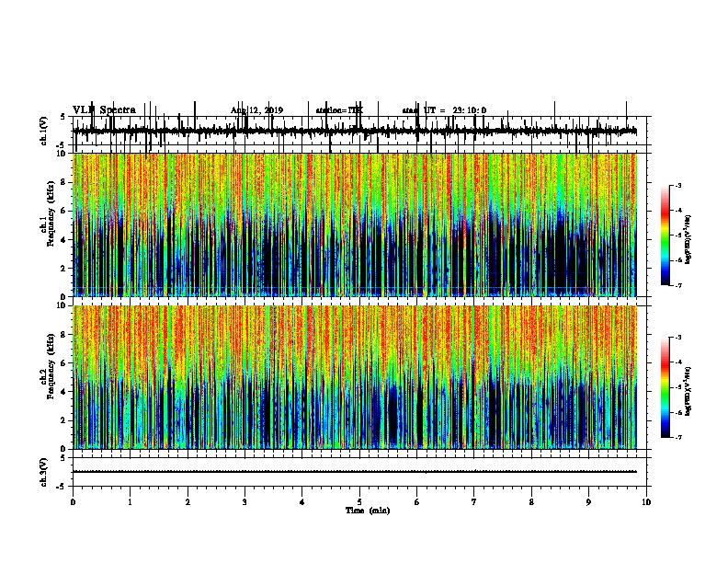The height and width of the screenshot is (563, 728).
Task: Click the "ch.3(V)" waveform axis label
Action: click(44, 472)
